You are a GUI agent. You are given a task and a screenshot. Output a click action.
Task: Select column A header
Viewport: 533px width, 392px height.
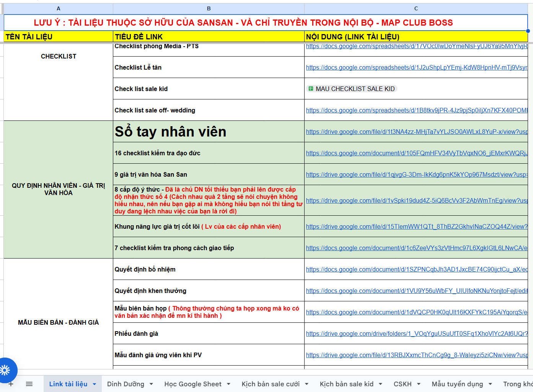(59, 8)
